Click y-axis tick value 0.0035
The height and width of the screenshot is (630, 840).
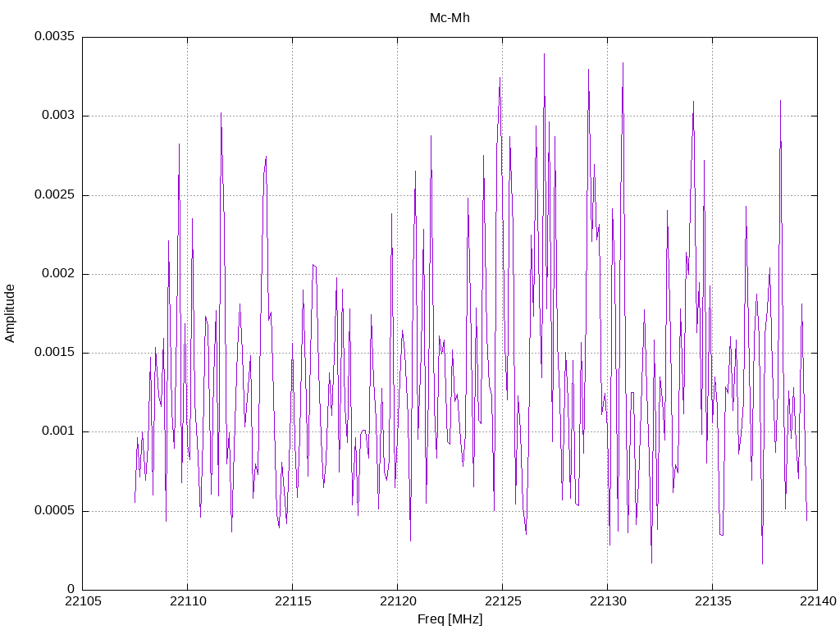click(x=55, y=36)
